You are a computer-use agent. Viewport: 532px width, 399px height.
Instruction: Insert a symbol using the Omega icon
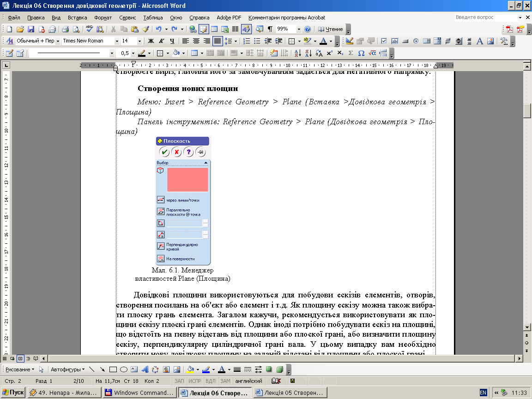(361, 53)
